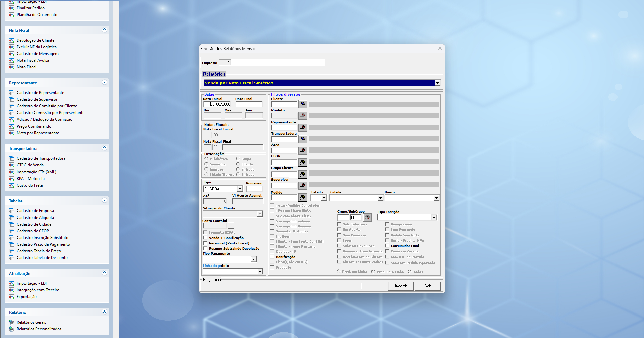The image size is (644, 338).
Task: Open the Tipo 3 - GERAL dropdown
Action: (x=240, y=189)
